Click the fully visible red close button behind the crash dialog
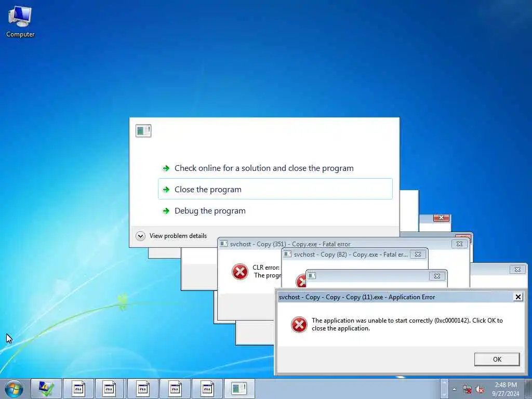Viewport: 532px width, 399px height. [x=442, y=218]
